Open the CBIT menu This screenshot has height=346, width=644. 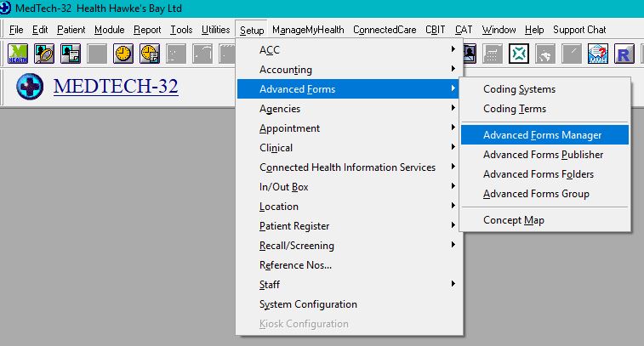436,30
